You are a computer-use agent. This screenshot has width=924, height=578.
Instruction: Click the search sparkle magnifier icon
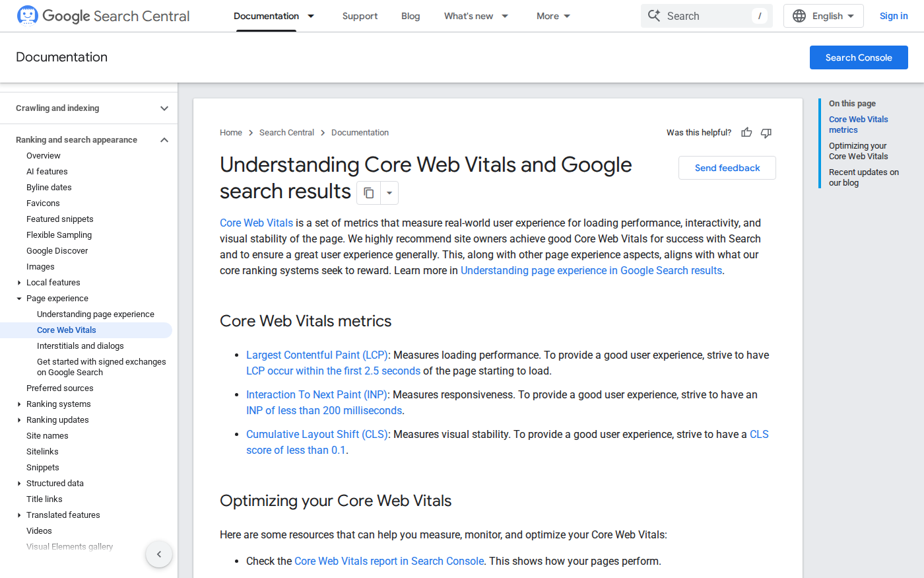pyautogui.click(x=654, y=16)
